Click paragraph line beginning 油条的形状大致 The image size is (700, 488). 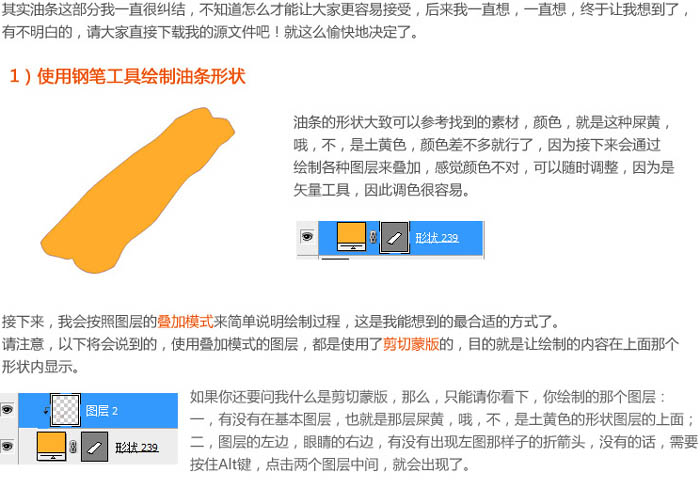[x=482, y=122]
